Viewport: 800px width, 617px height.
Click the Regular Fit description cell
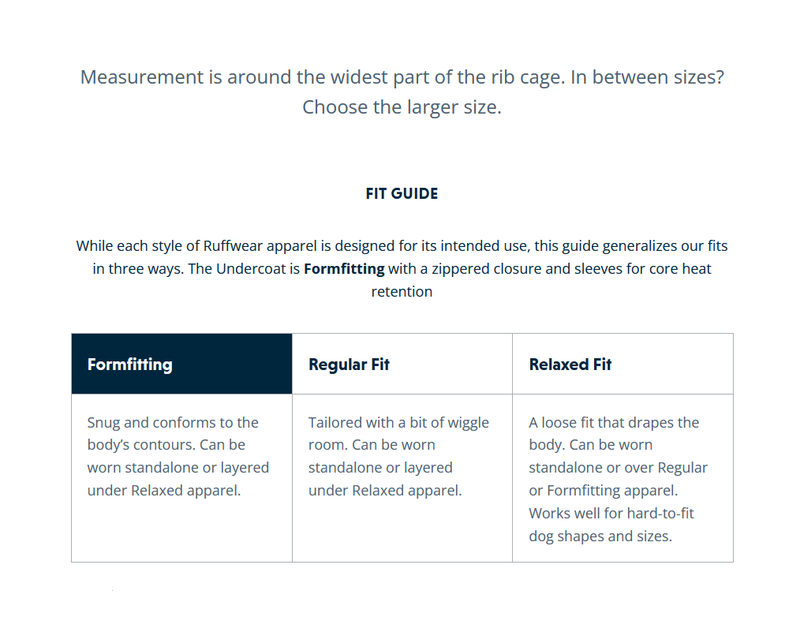point(402,478)
